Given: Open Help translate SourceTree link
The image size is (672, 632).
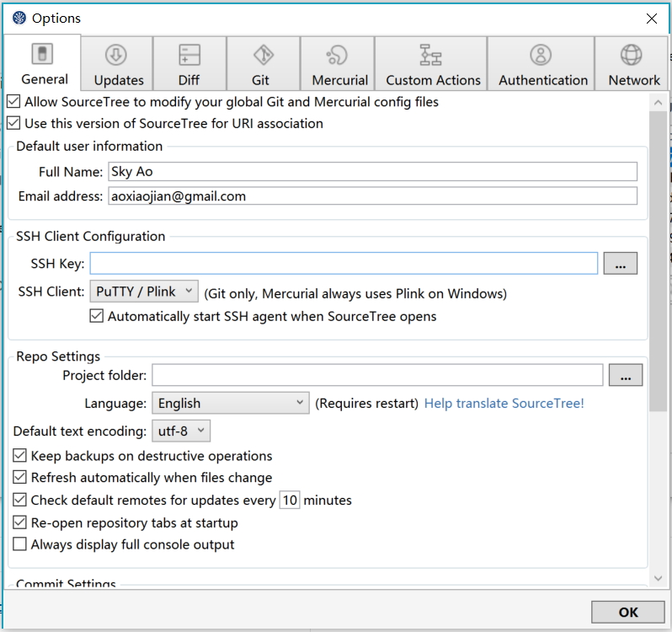Looking at the screenshot, I should pyautogui.click(x=504, y=403).
